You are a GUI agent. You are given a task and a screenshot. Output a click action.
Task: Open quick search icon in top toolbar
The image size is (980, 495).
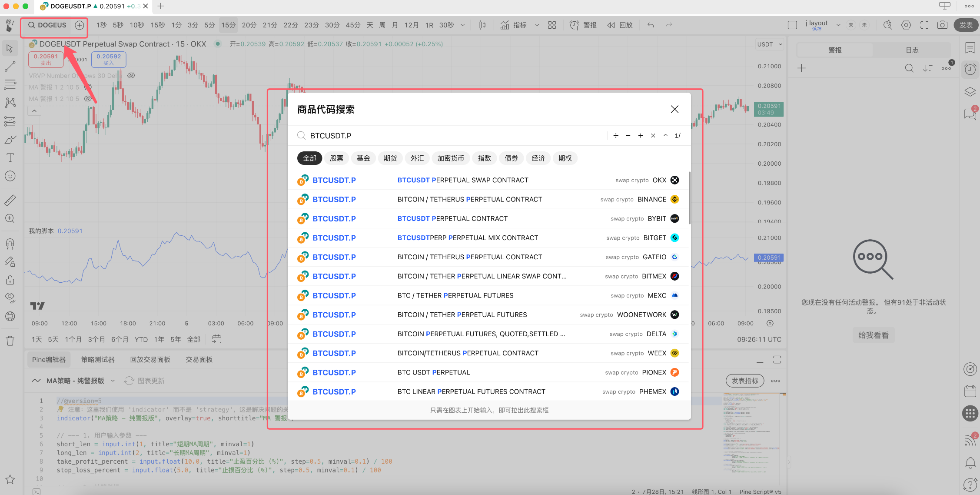[x=887, y=25]
